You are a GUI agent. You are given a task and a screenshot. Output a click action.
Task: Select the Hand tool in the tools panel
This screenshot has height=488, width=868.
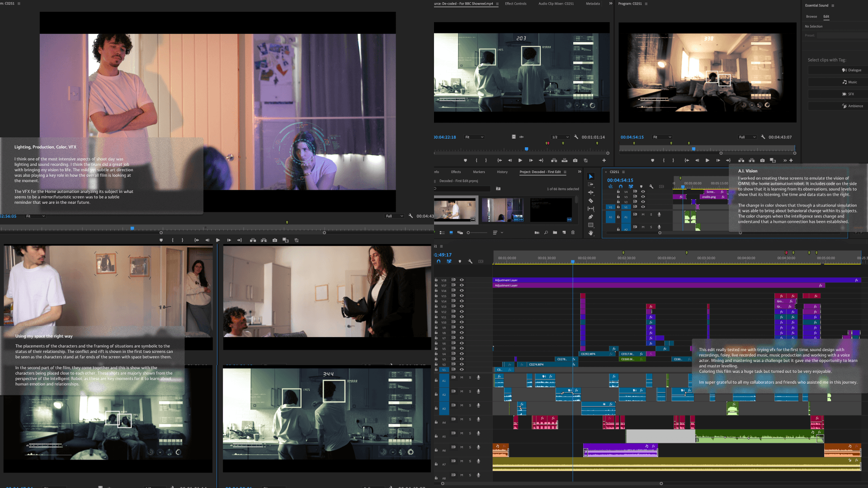[590, 233]
